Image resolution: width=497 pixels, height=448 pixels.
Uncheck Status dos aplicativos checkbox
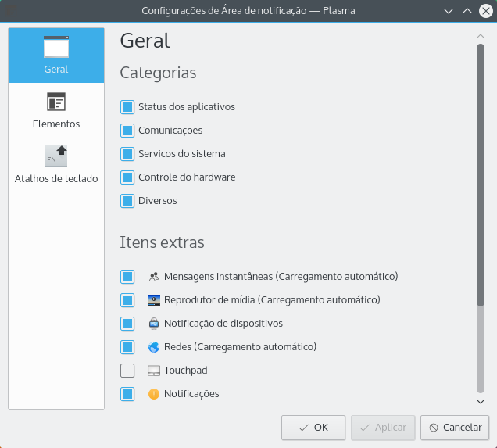127,107
